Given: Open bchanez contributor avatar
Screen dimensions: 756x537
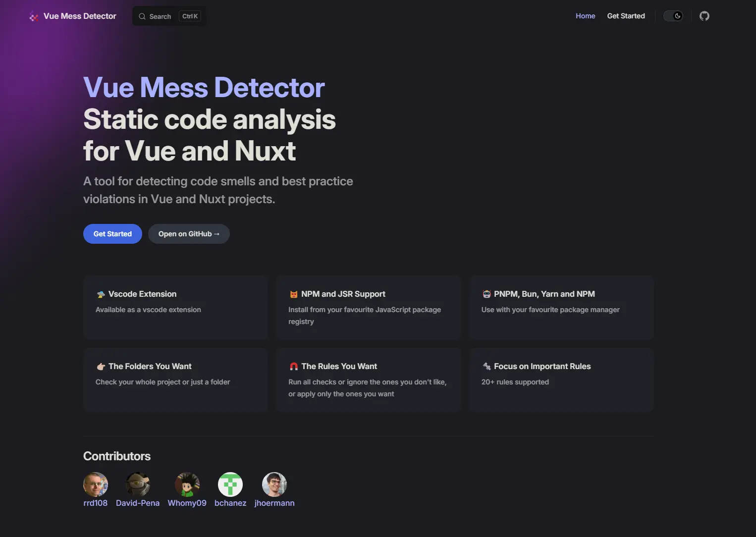Looking at the screenshot, I should tap(230, 484).
